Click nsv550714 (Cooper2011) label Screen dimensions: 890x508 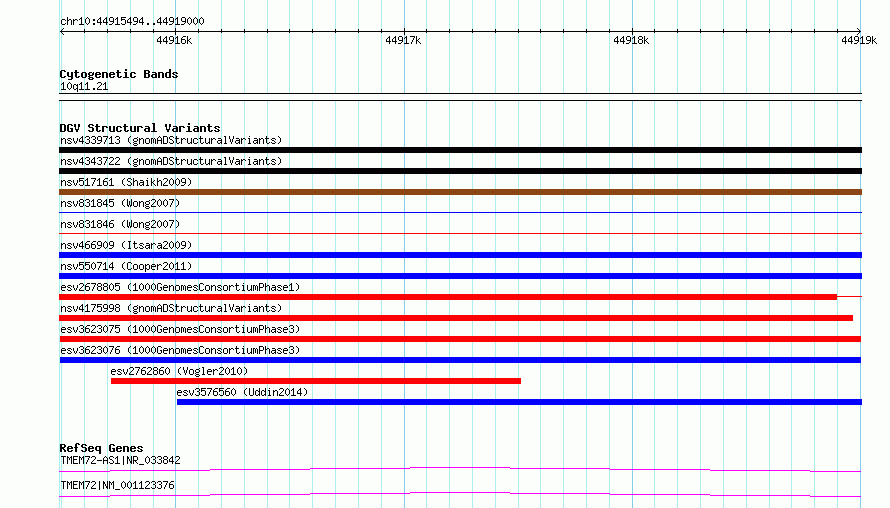(126, 266)
